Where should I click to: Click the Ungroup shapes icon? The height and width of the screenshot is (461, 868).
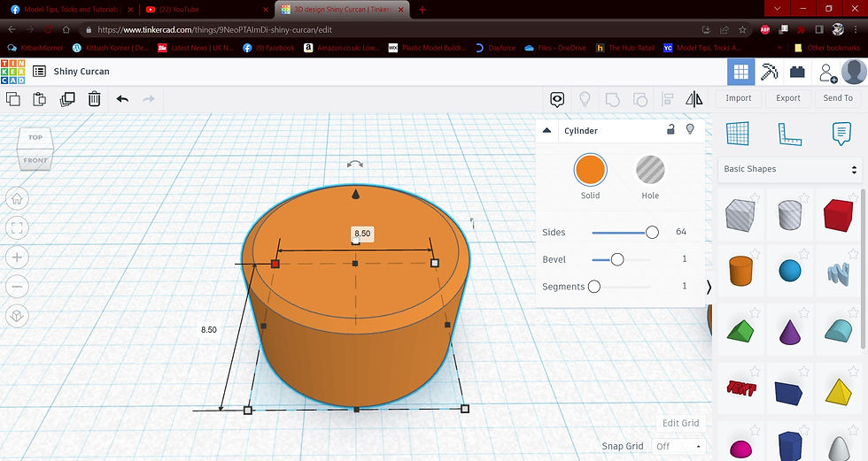pos(639,99)
